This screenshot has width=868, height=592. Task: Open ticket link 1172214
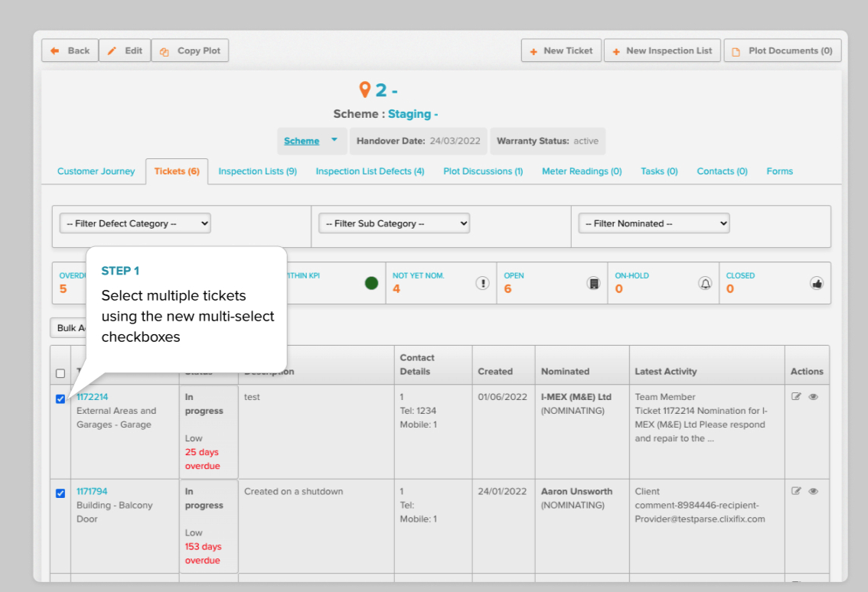[92, 397]
